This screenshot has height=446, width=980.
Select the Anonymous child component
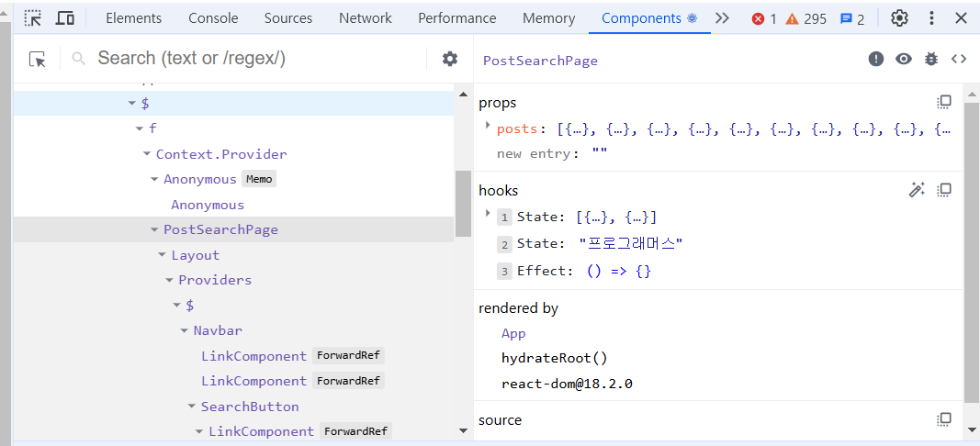pos(208,205)
